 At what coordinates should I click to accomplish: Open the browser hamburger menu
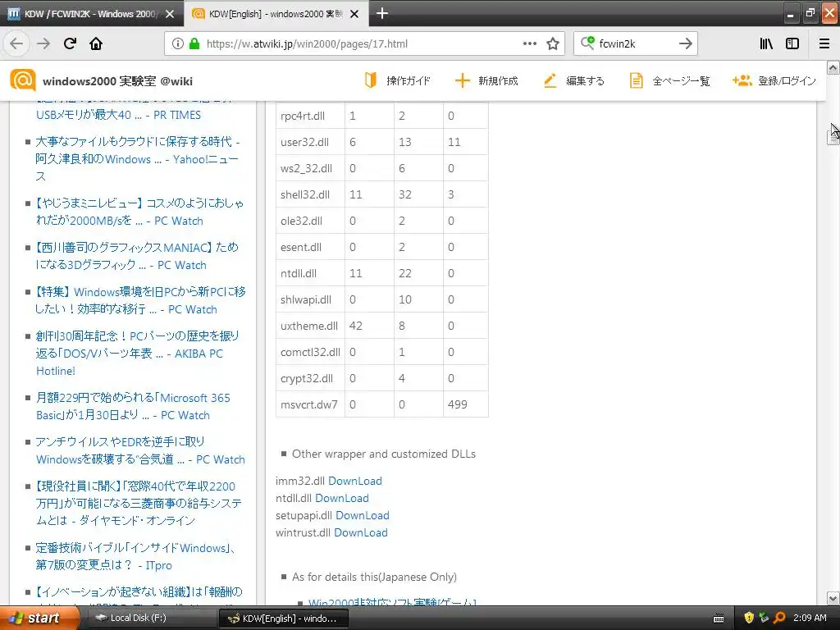point(824,43)
